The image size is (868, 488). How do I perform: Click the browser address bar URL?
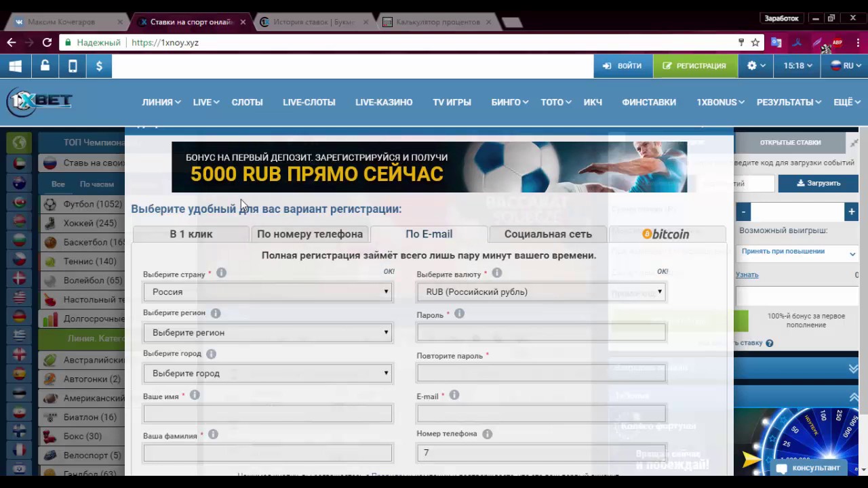[165, 42]
